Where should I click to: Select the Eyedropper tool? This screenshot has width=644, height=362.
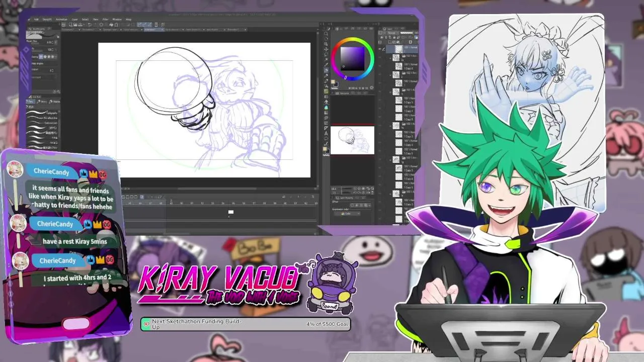[x=326, y=64]
